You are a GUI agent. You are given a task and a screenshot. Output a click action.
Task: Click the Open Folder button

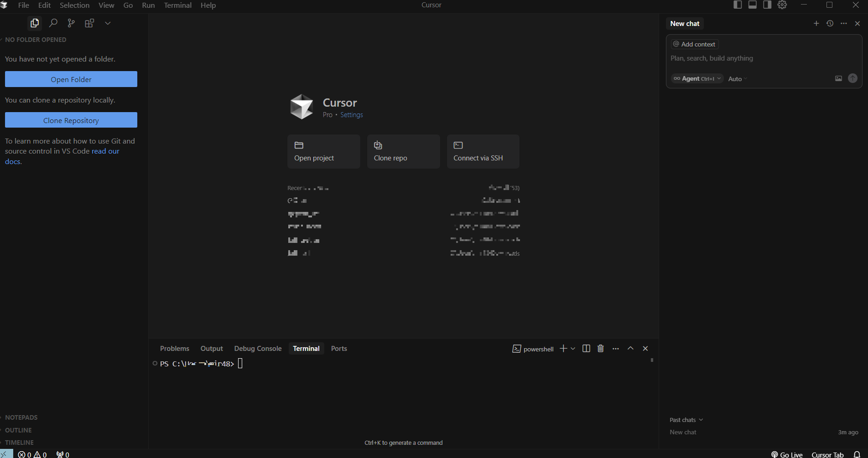pos(71,79)
